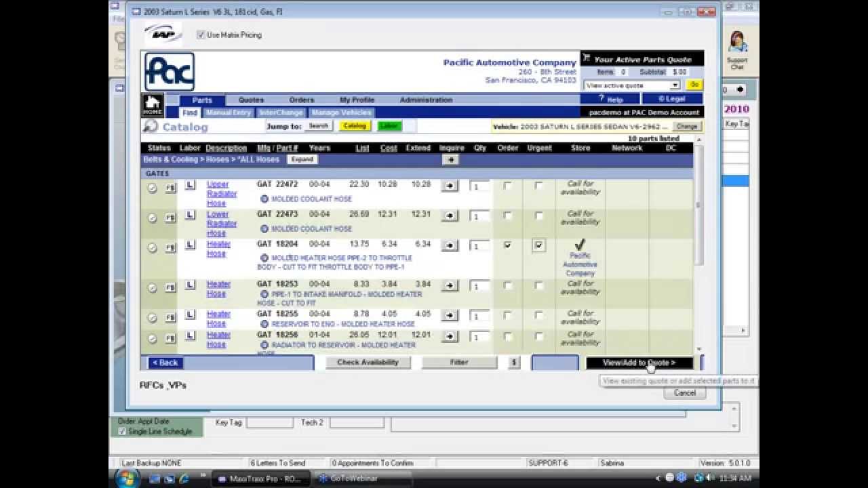Click inquire-all arrow in Belts & Cooling header
This screenshot has height=488, width=868.
click(450, 160)
